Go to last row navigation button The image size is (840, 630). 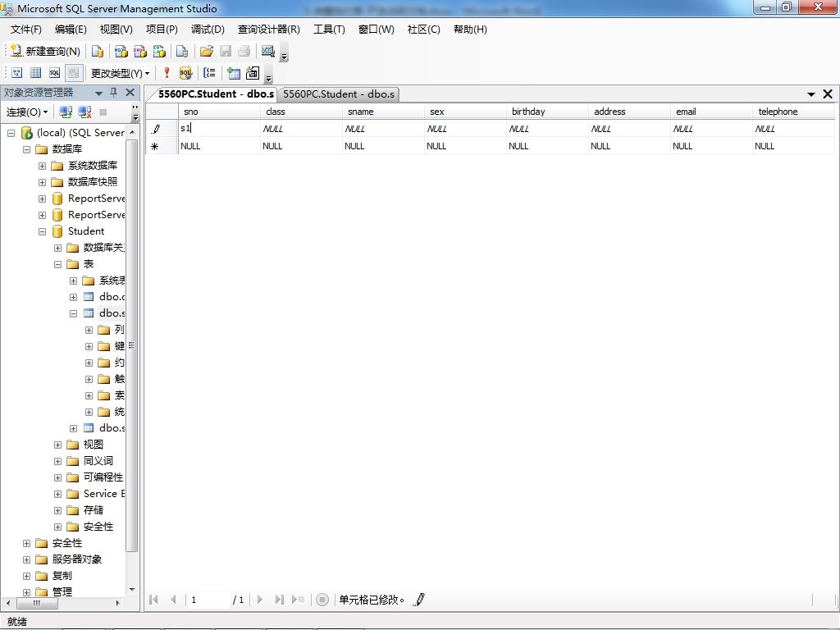point(279,600)
